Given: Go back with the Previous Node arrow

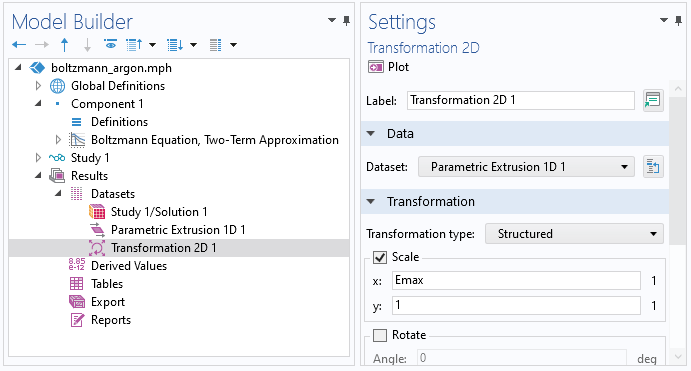Looking at the screenshot, I should coord(19,45).
